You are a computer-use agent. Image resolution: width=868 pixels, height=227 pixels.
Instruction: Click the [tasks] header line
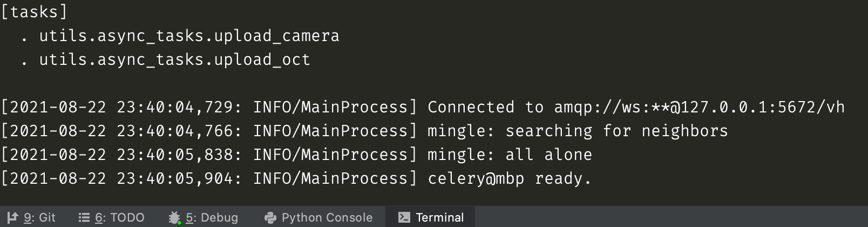[x=34, y=11]
